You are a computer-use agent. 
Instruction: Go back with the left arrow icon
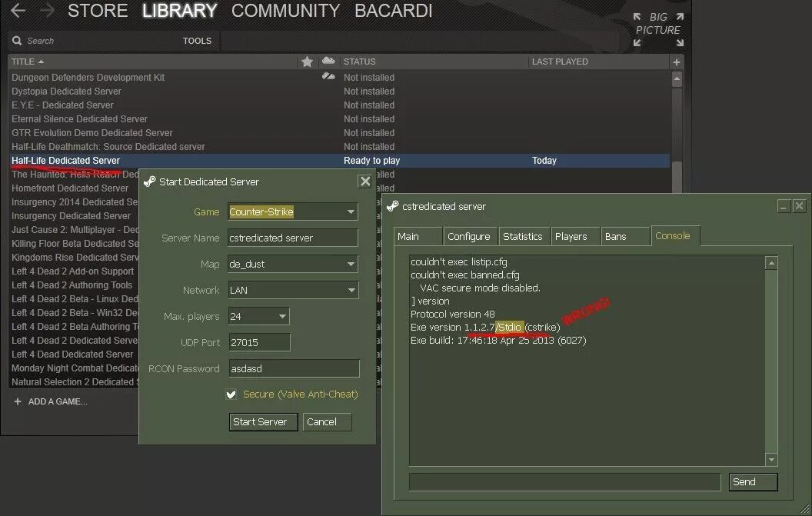[17, 10]
